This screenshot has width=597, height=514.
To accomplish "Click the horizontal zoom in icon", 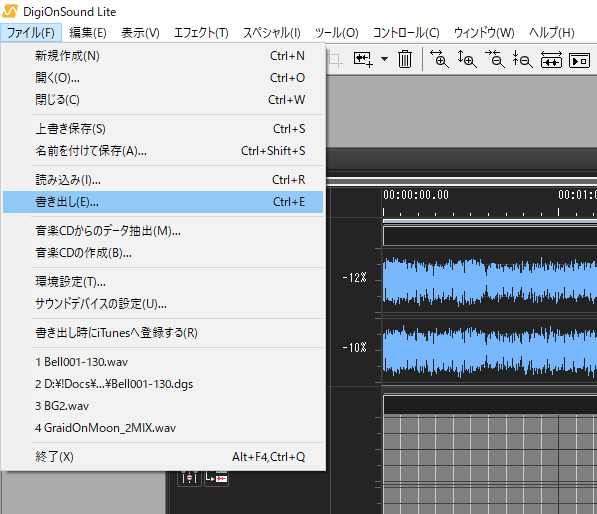I will point(439,59).
